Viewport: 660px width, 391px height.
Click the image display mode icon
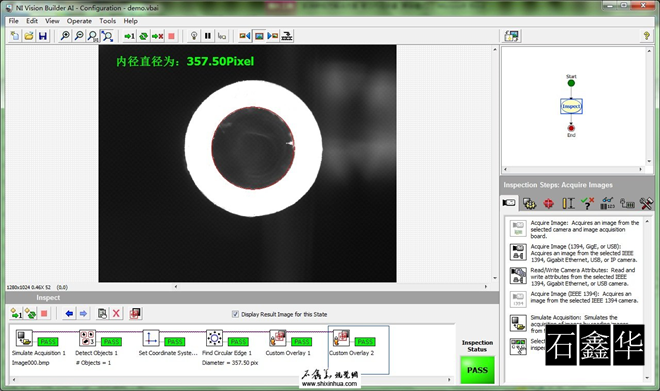coord(259,36)
